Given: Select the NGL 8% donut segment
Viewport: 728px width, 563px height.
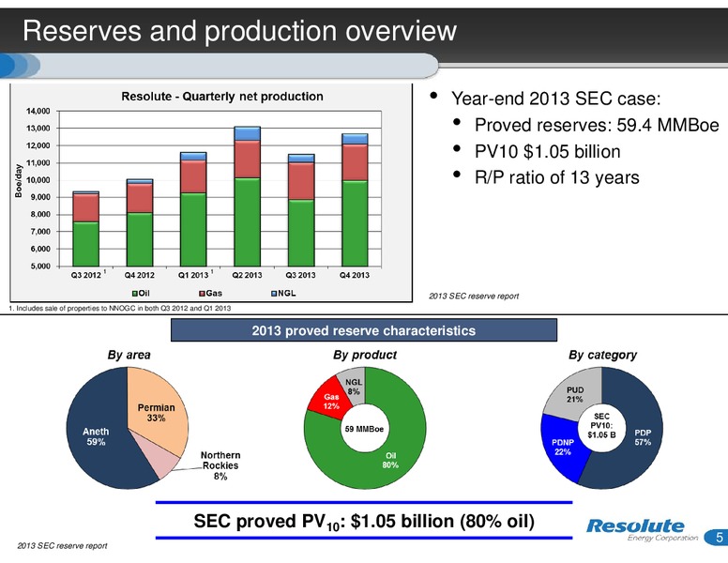Looking at the screenshot, I should pos(354,386).
